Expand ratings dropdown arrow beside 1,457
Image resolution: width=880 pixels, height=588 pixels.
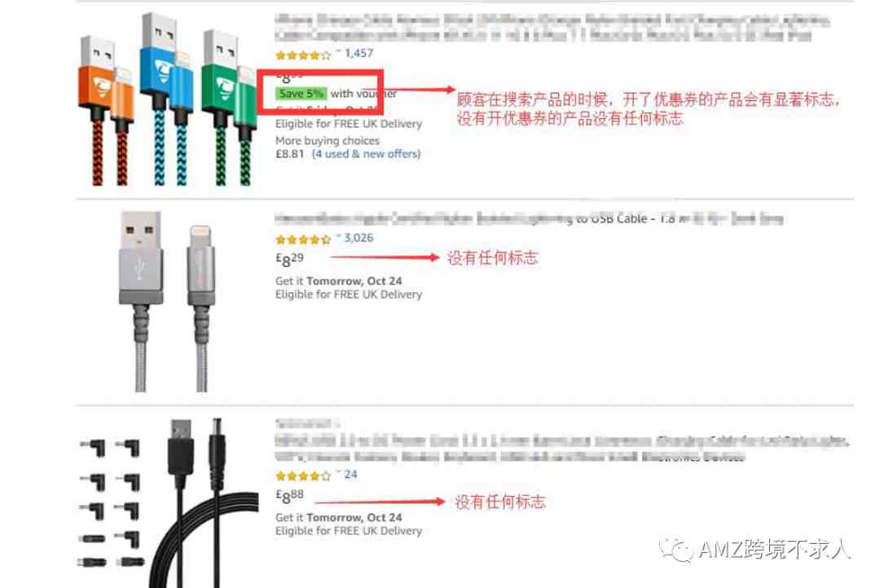click(338, 51)
